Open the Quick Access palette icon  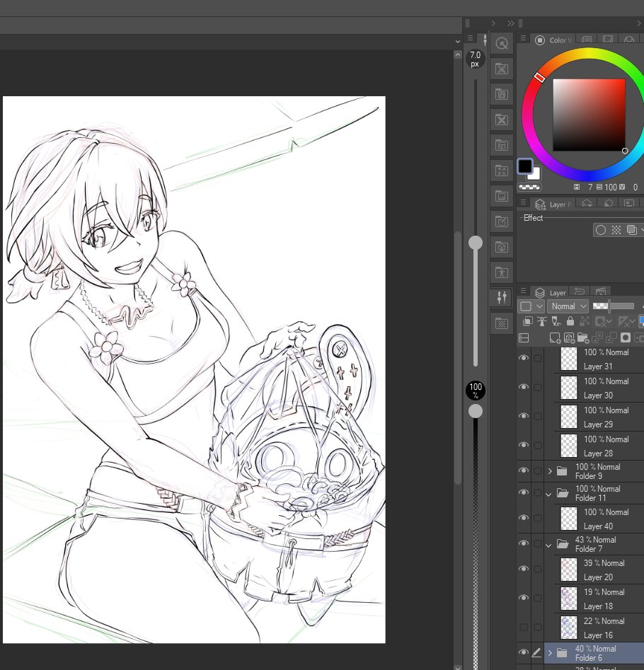(502, 43)
